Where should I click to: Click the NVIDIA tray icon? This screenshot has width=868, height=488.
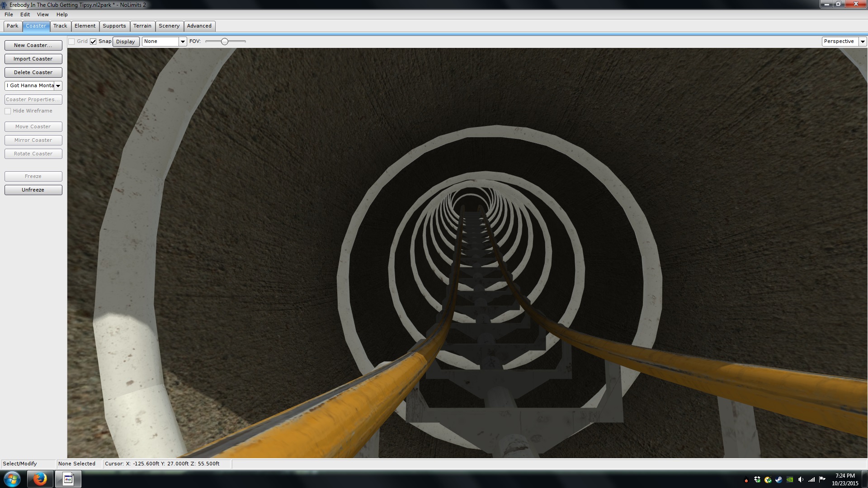pos(790,479)
